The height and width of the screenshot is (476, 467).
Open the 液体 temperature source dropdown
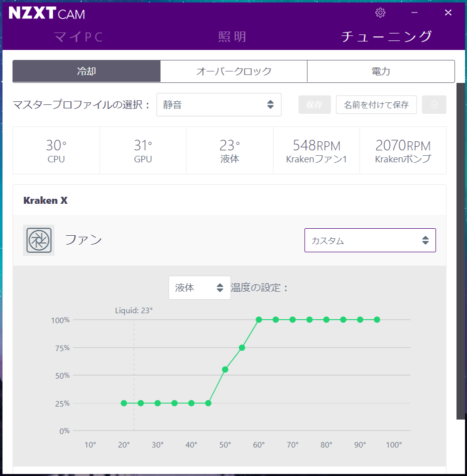[x=199, y=288]
